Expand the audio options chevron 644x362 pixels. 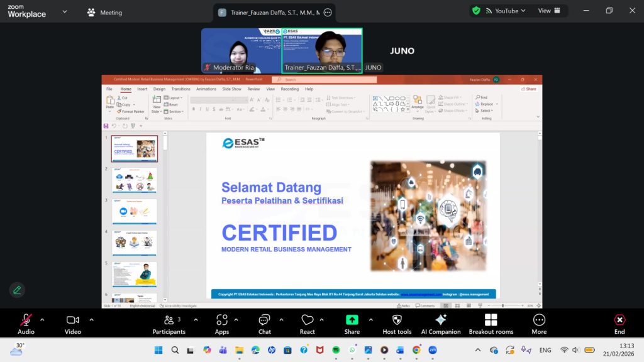(x=42, y=319)
